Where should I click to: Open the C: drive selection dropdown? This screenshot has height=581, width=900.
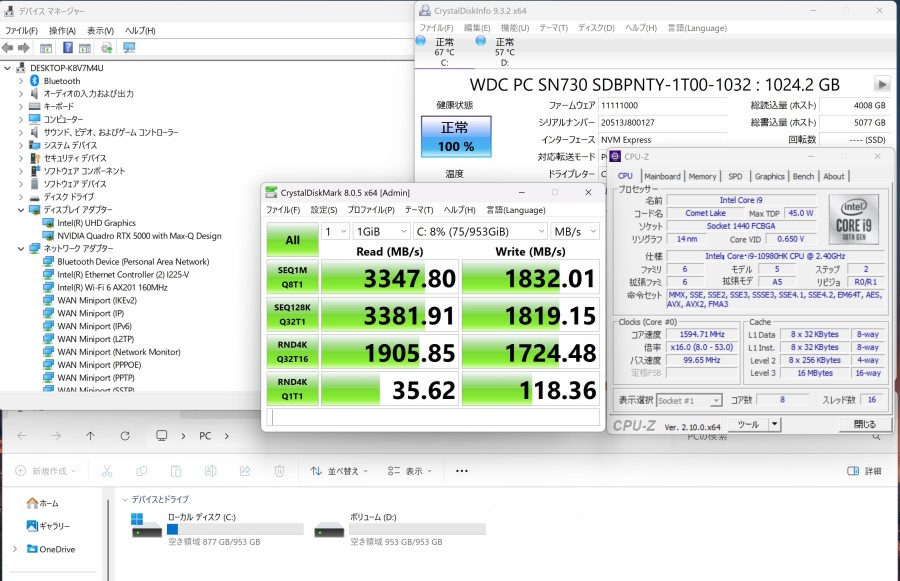tap(480, 231)
